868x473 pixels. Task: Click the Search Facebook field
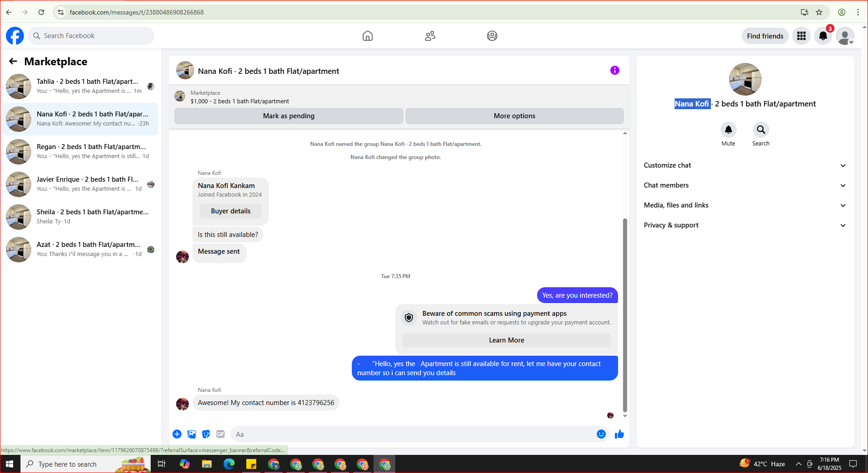click(x=91, y=36)
